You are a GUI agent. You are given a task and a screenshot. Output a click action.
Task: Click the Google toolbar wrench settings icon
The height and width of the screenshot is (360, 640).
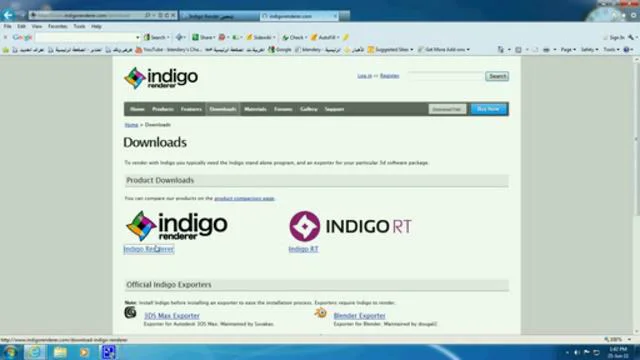[631, 37]
